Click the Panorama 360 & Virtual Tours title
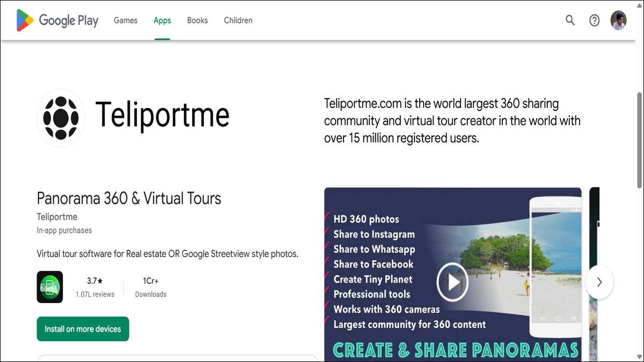The image size is (644, 362). point(129,198)
